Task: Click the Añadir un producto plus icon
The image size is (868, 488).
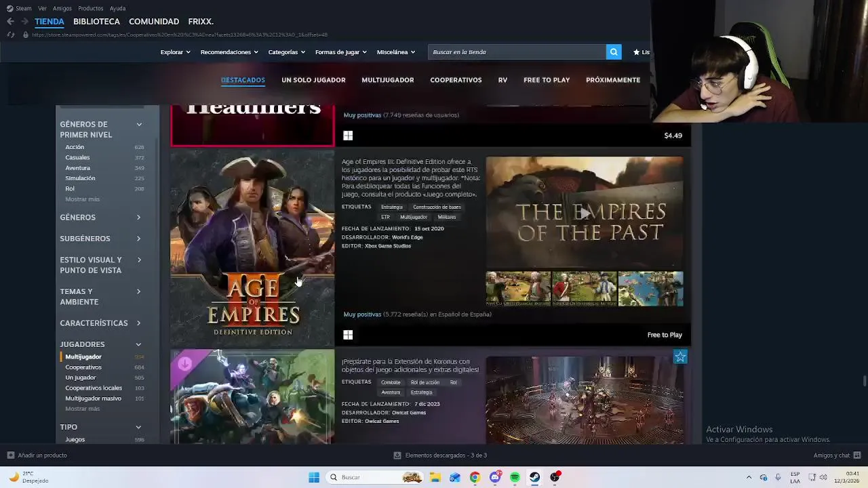Action: click(10, 455)
